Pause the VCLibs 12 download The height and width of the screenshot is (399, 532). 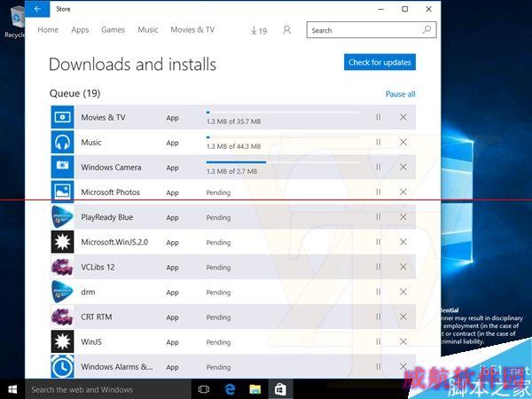pyautogui.click(x=379, y=267)
